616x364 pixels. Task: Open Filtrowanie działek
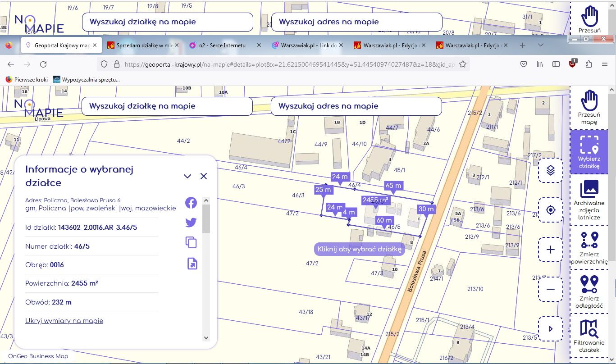[589, 336]
